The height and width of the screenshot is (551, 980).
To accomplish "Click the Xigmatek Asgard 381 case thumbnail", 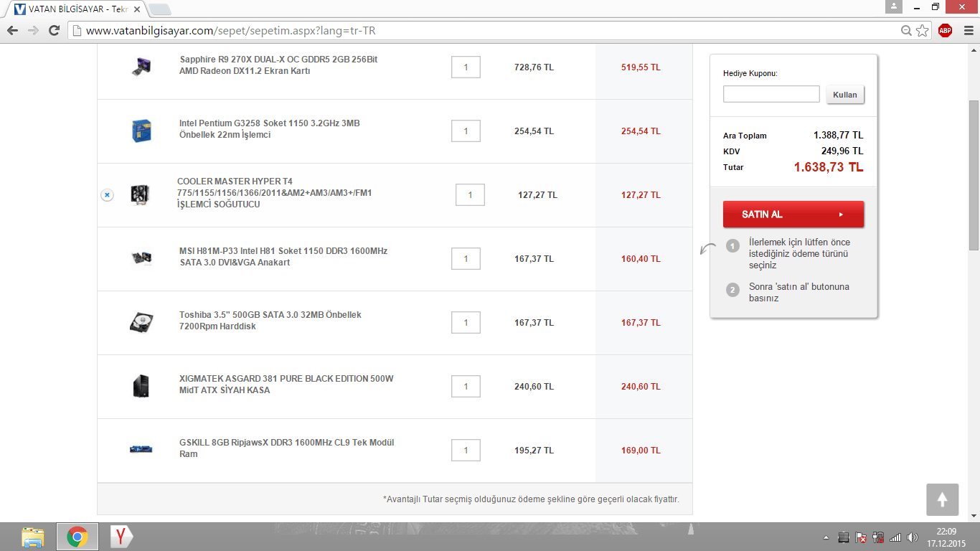I will [141, 386].
